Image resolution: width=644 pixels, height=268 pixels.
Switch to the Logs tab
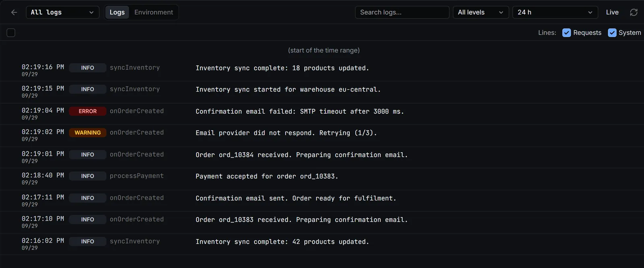click(x=117, y=12)
